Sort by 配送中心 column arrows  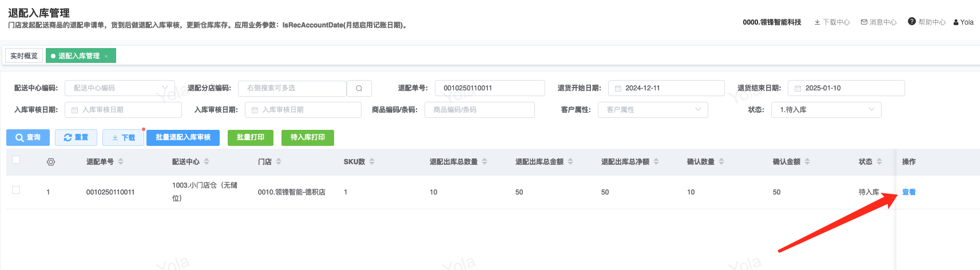pos(207,162)
